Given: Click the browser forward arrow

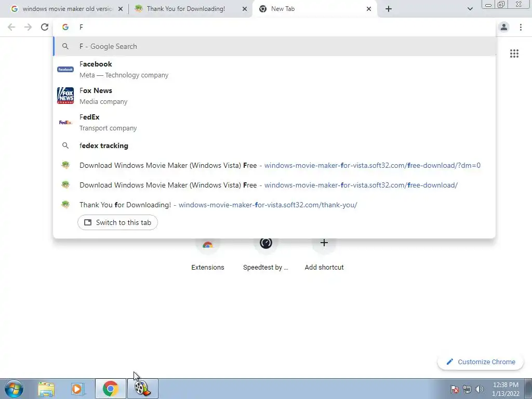Looking at the screenshot, I should 28,27.
